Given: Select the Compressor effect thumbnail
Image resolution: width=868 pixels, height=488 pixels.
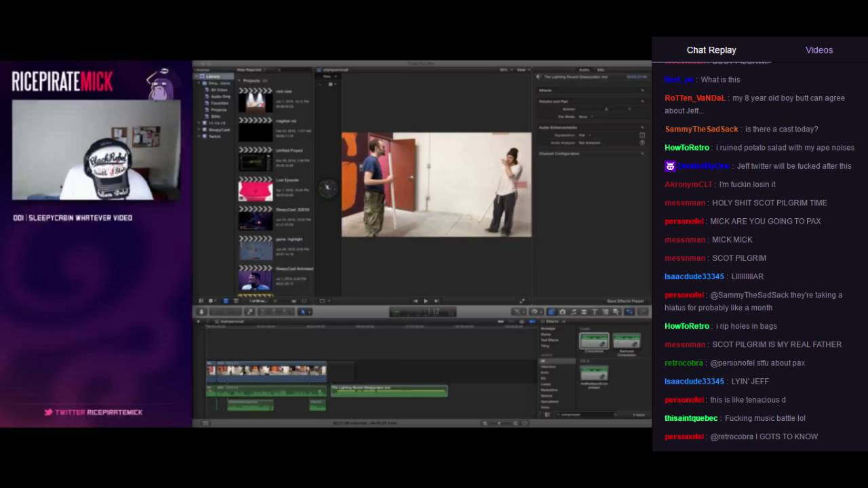Looking at the screenshot, I should (593, 342).
